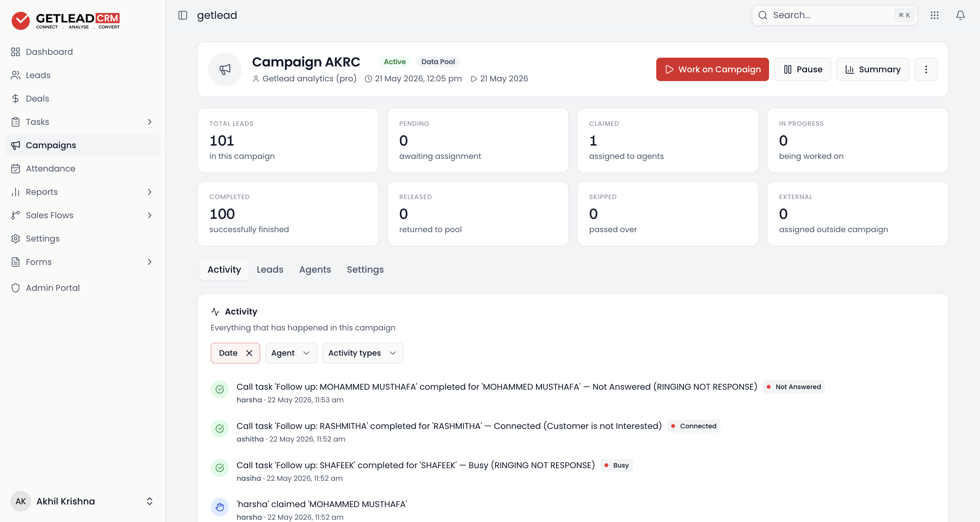
Task: Click the Not Answered status badge
Action: point(794,387)
